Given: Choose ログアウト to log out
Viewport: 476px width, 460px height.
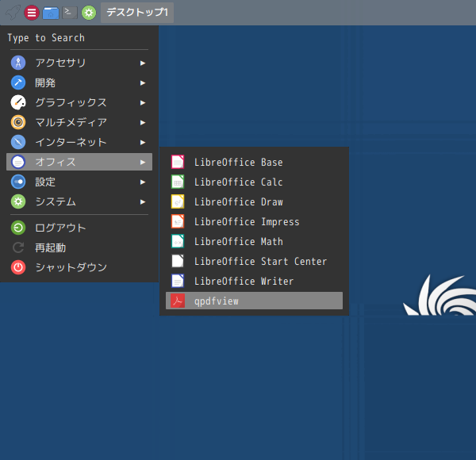Looking at the screenshot, I should tap(79, 228).
